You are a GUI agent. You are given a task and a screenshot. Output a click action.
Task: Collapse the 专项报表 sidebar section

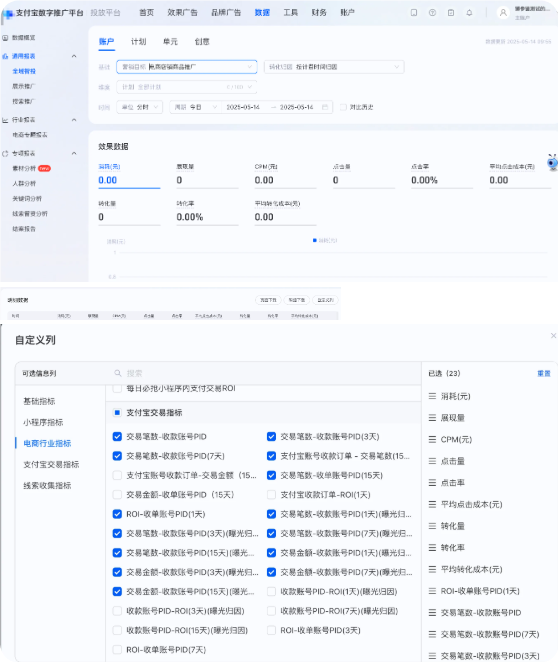(74, 153)
